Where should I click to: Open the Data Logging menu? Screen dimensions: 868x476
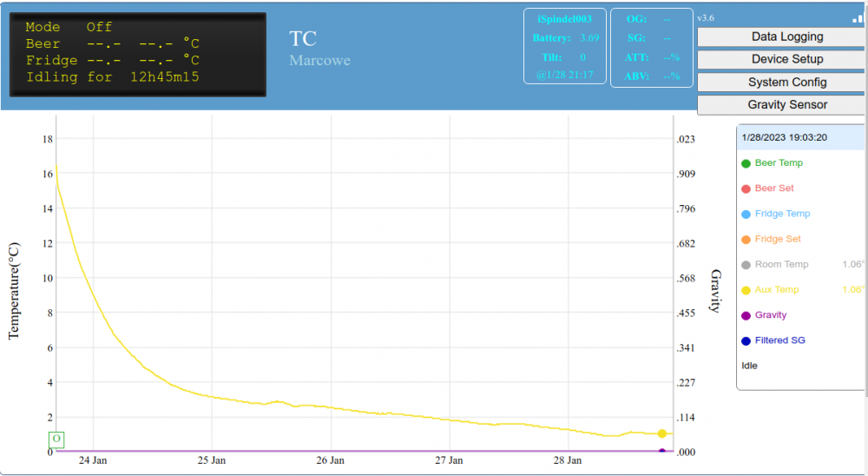(786, 36)
